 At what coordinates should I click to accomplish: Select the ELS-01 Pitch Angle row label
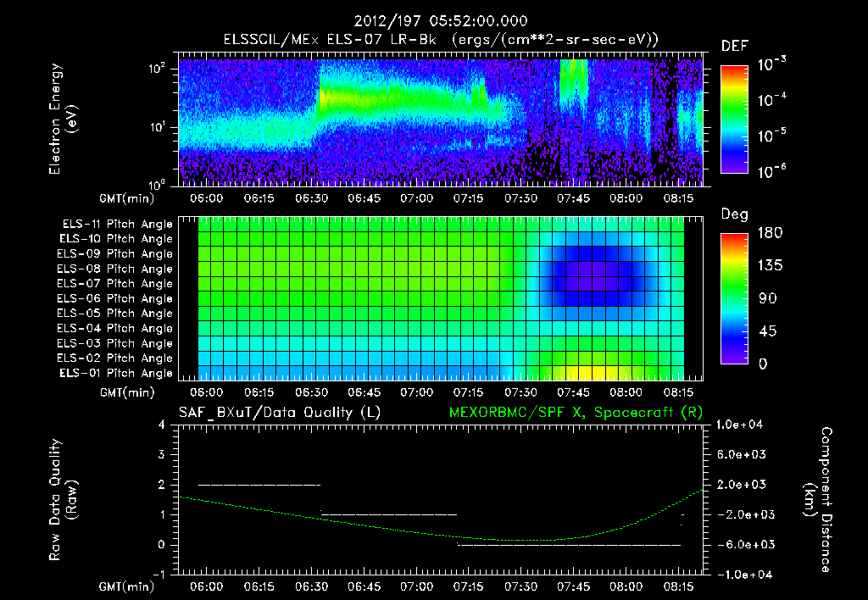click(x=116, y=373)
